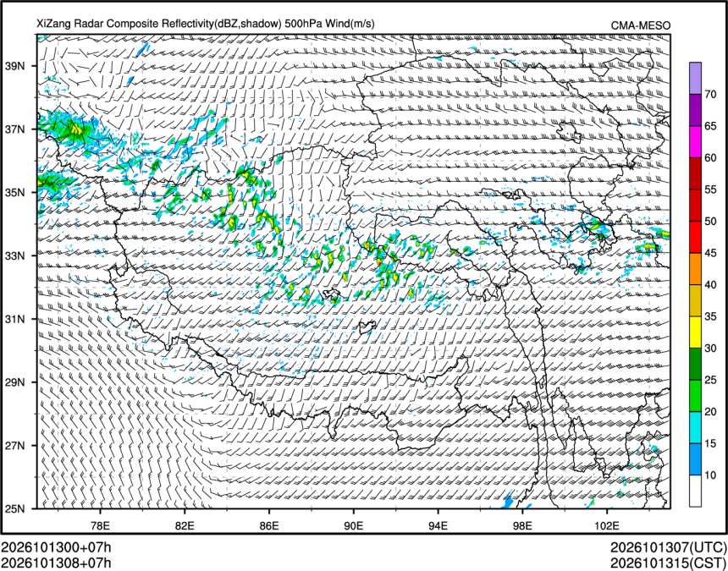Click the cyan 15–20 dBZ swatch
The image size is (728, 571).
(x=696, y=427)
